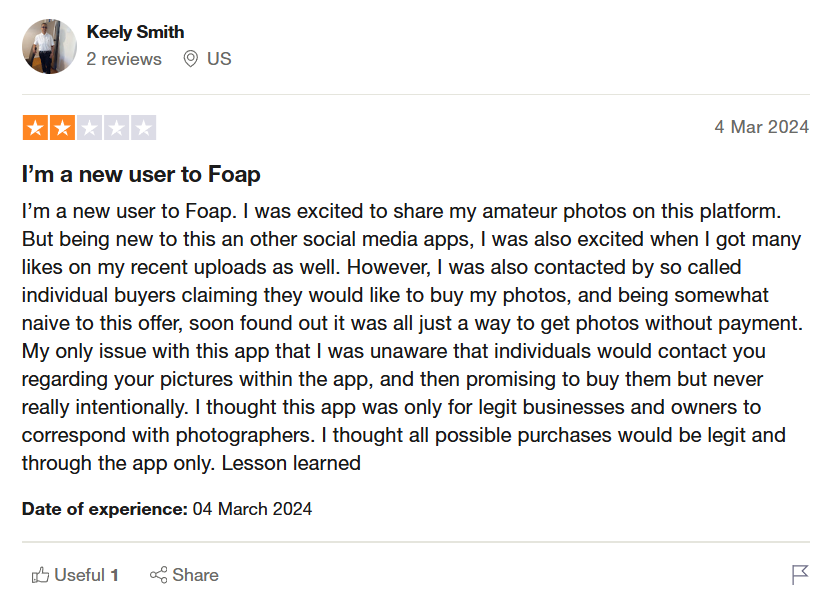This screenshot has height=604, width=822.
Task: Select the third gray rating star
Action: tap(90, 127)
